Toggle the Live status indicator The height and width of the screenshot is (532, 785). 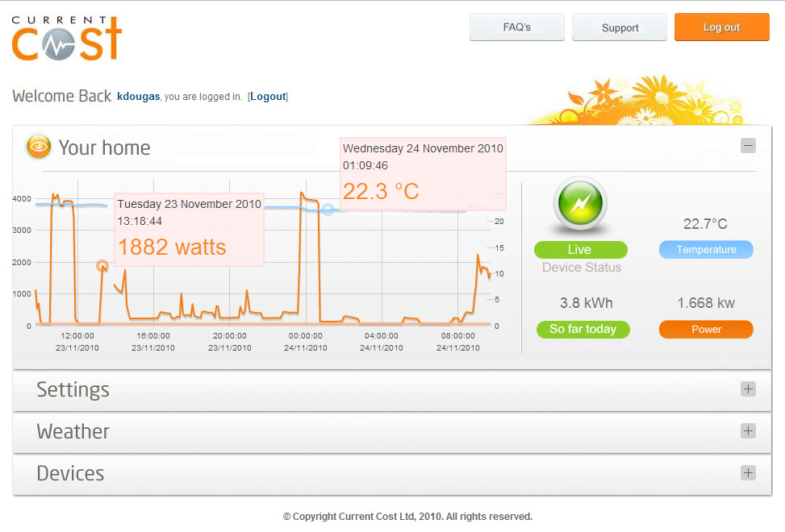point(580,249)
